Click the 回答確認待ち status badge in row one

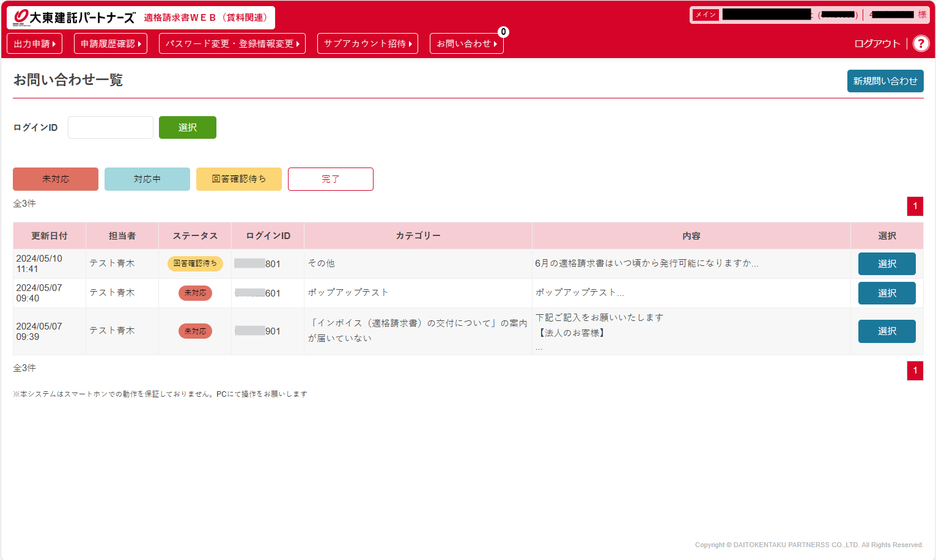point(195,263)
